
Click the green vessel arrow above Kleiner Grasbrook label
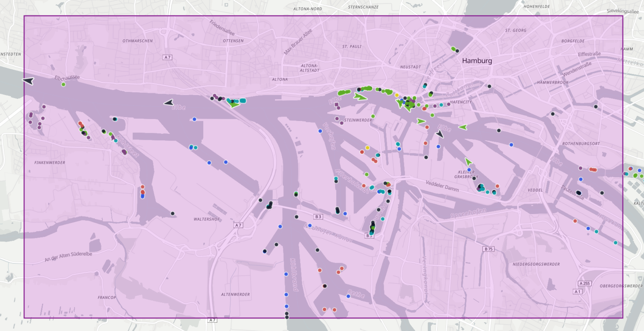[x=468, y=161]
